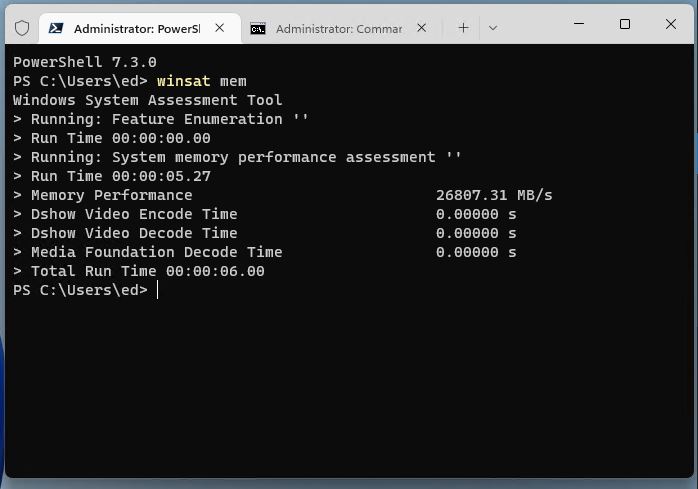Image resolution: width=698 pixels, height=489 pixels.
Task: Switch to the Administrator: Command Prompt tab
Action: pyautogui.click(x=342, y=28)
